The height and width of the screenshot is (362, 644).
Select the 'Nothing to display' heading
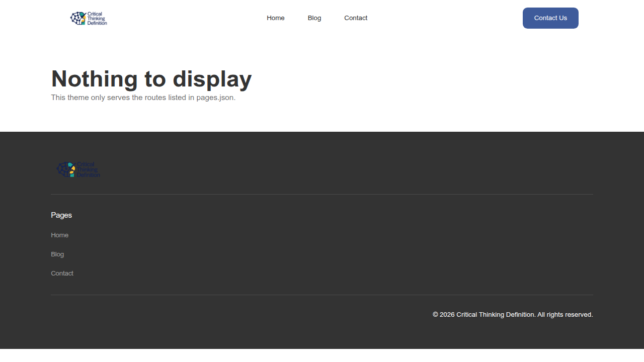151,79
